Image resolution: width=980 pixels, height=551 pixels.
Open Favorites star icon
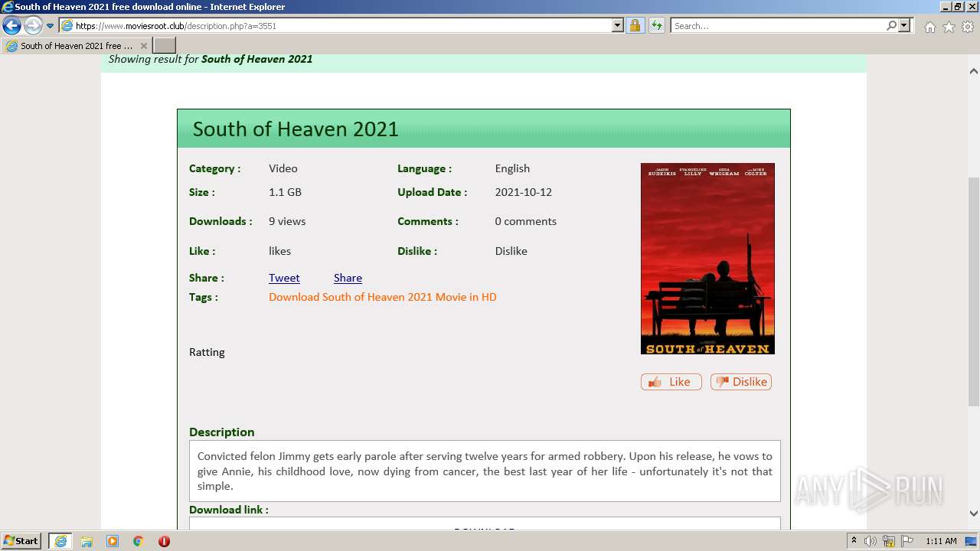pos(949,27)
